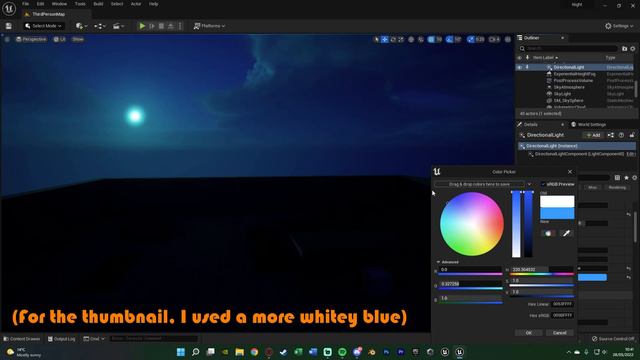Open camera speed setting
640x360 pixels.
point(494,39)
